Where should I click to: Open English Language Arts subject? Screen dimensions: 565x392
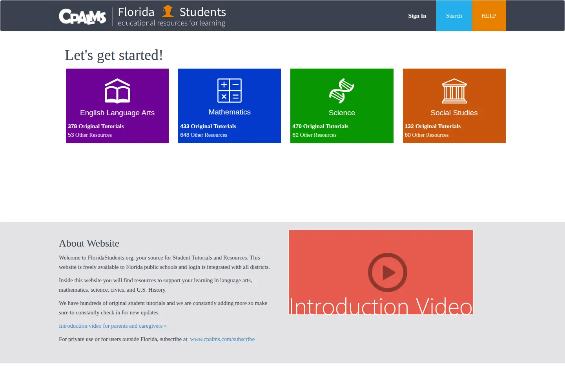[117, 113]
